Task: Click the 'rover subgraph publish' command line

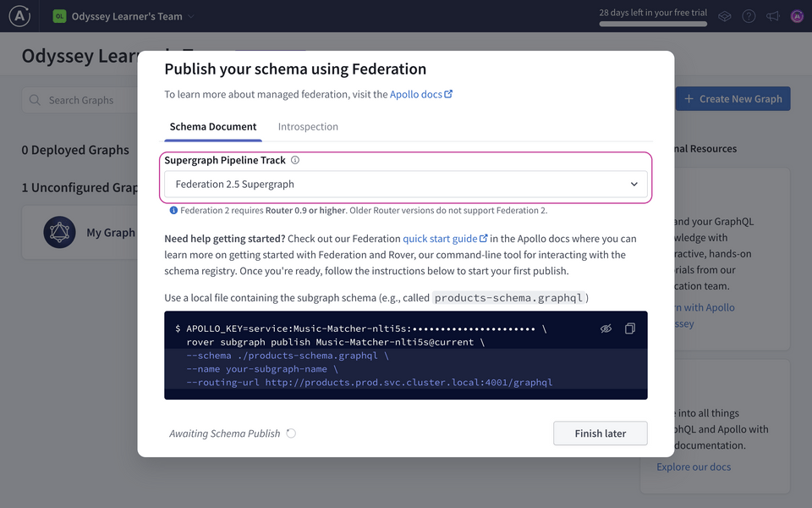Action: click(336, 342)
